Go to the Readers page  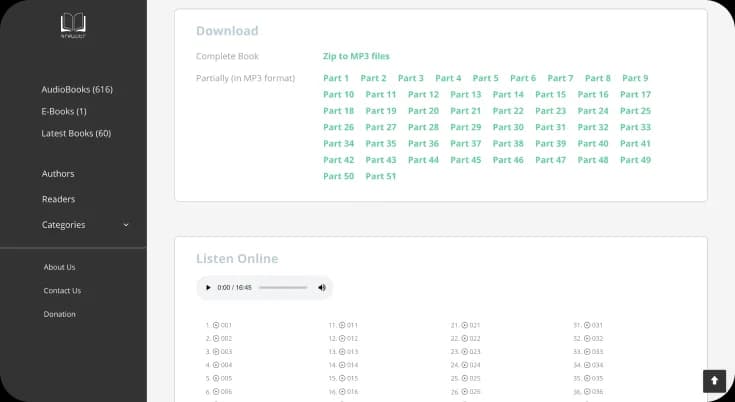pyautogui.click(x=59, y=199)
